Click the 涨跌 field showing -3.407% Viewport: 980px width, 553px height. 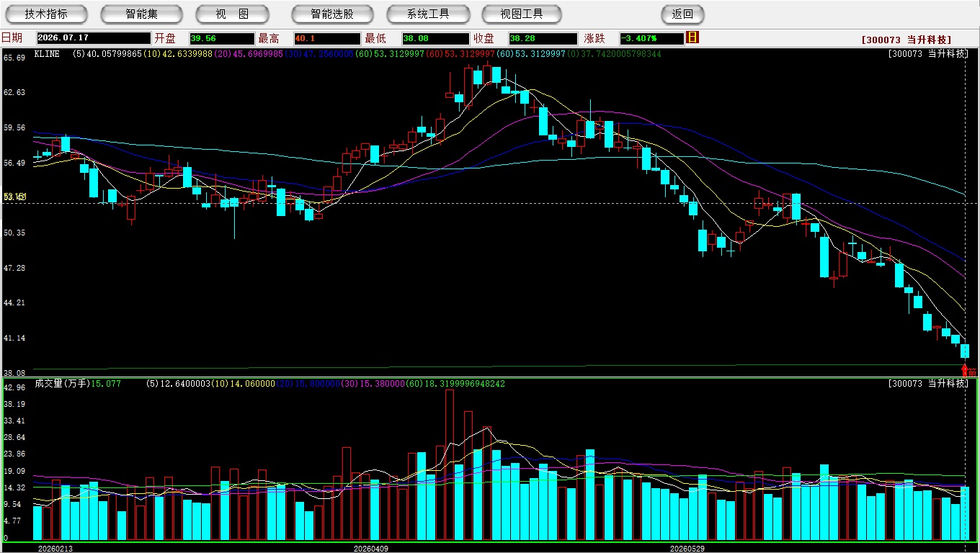pyautogui.click(x=651, y=38)
